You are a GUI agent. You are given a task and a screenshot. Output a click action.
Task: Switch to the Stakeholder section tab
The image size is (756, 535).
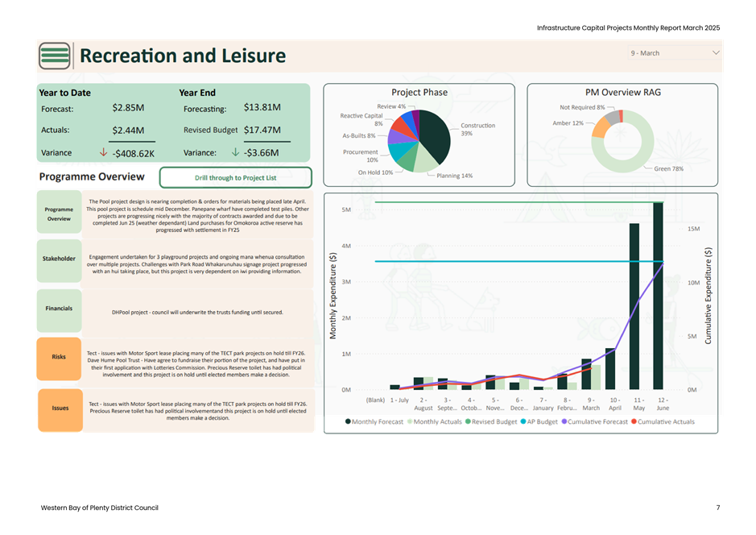(58, 259)
